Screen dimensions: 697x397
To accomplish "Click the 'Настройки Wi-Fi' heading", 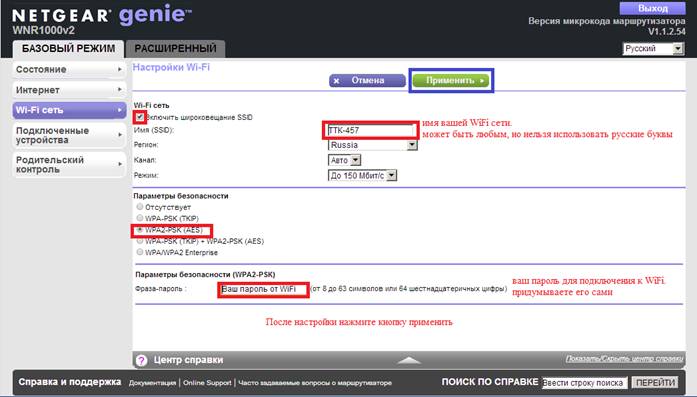I will [x=171, y=68].
